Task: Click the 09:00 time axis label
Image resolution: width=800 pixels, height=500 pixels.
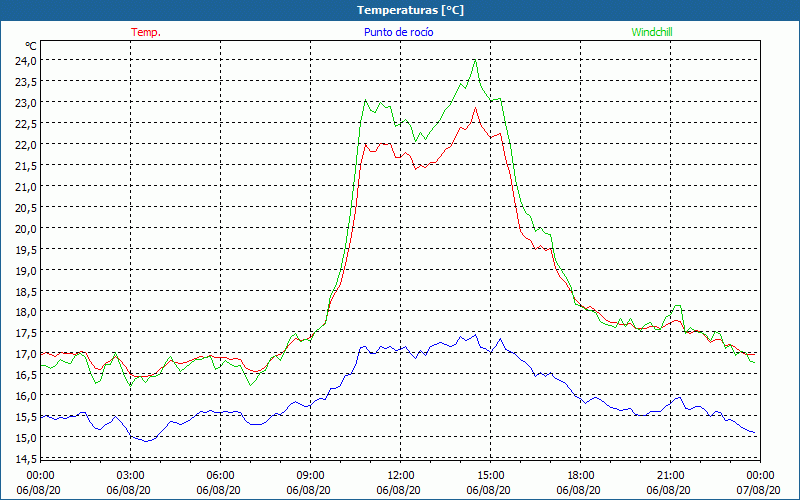Action: pos(311,475)
